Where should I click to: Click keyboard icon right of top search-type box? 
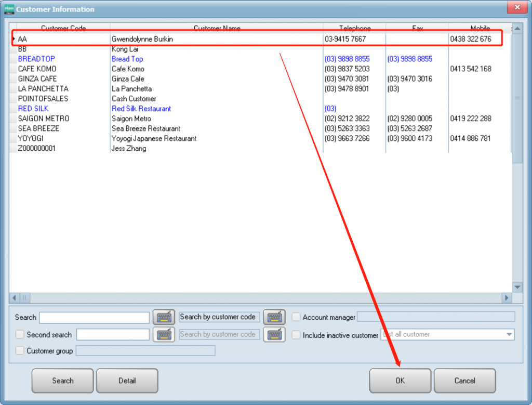[x=274, y=317]
